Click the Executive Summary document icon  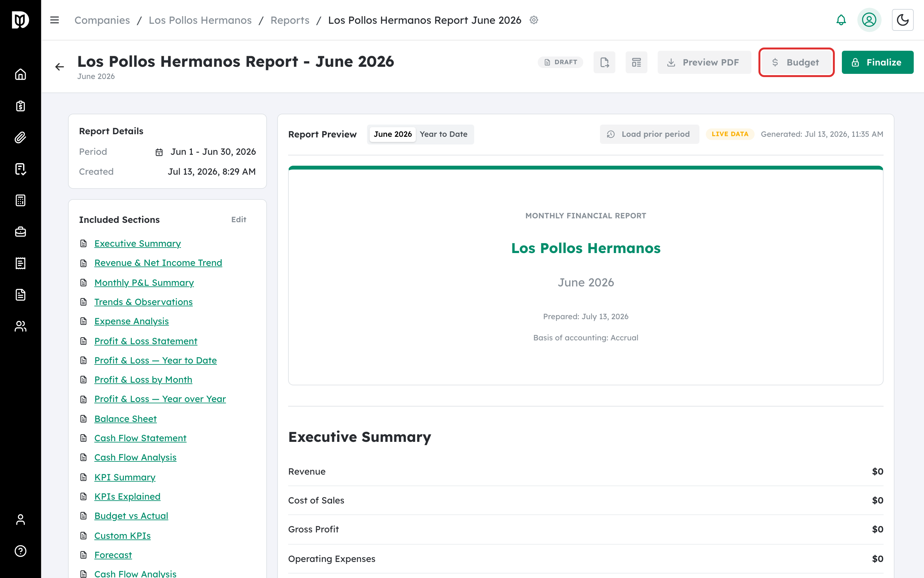click(x=84, y=243)
